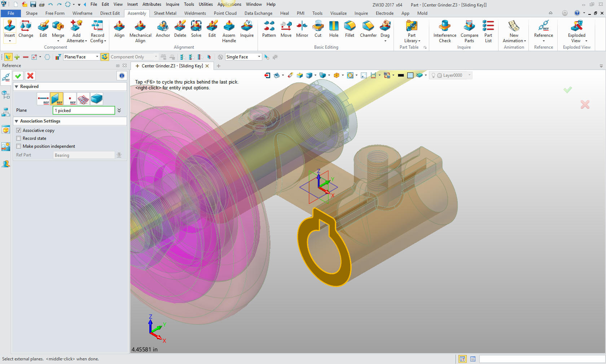This screenshot has height=364, width=606.
Task: Toggle the Associative copy checkbox
Action: pos(19,130)
